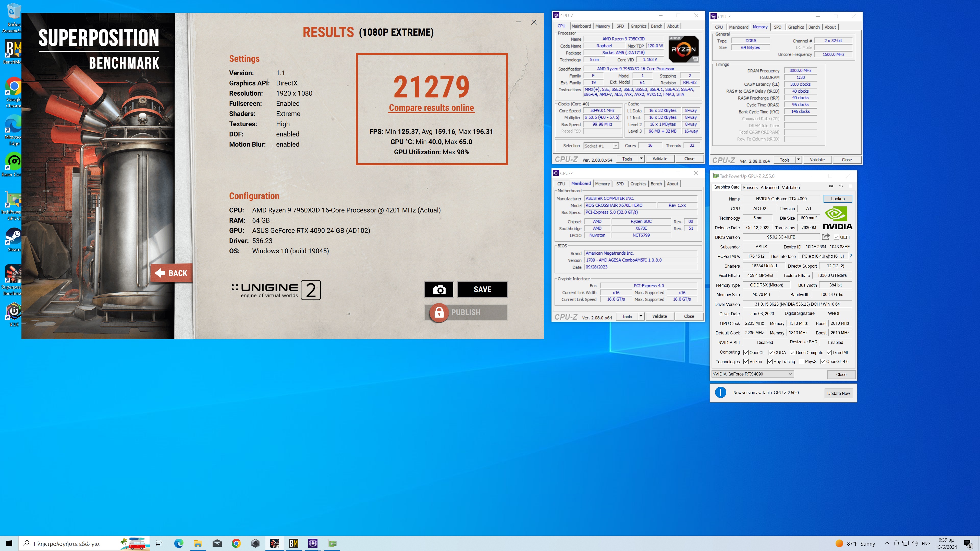Click the Windows Start button

point(9,543)
